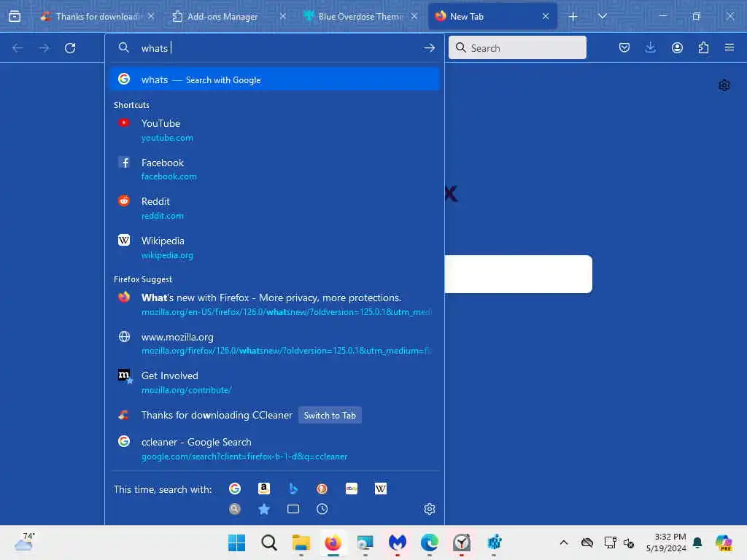This screenshot has width=747, height=560.
Task: Search this time with DuckDuckGo icon
Action: tap(322, 489)
